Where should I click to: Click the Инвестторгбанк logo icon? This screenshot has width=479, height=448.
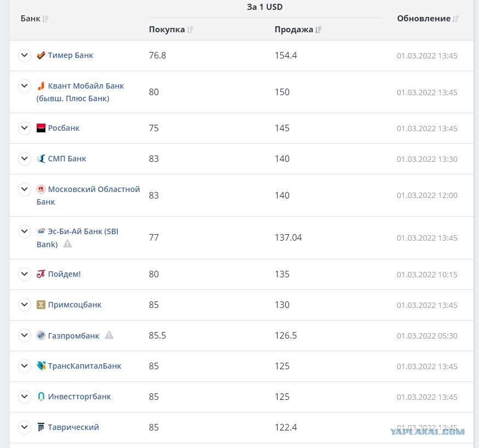pos(41,397)
